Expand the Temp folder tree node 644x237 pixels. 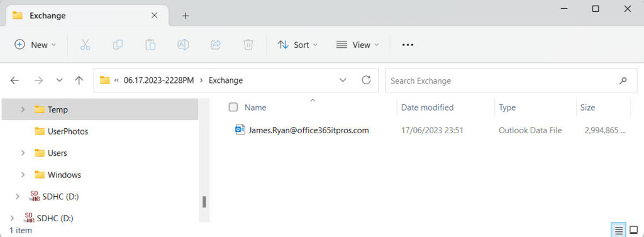23,109
